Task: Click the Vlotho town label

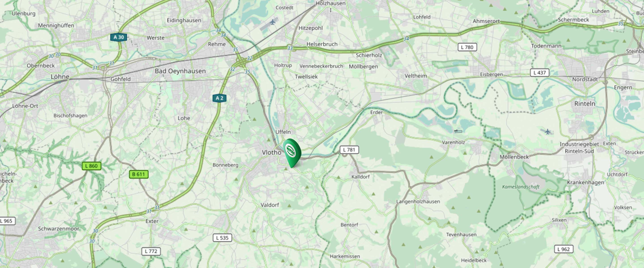Action: point(271,152)
